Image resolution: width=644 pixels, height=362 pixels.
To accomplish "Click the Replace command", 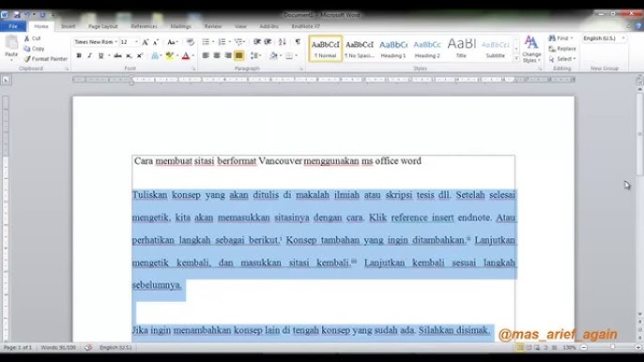I will 562,49.
